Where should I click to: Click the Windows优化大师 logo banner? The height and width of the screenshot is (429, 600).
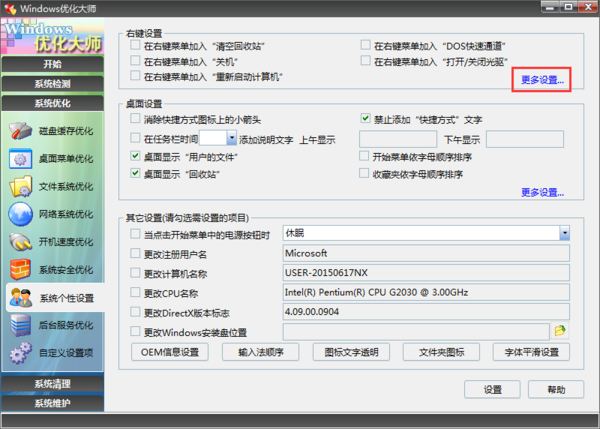[x=53, y=36]
